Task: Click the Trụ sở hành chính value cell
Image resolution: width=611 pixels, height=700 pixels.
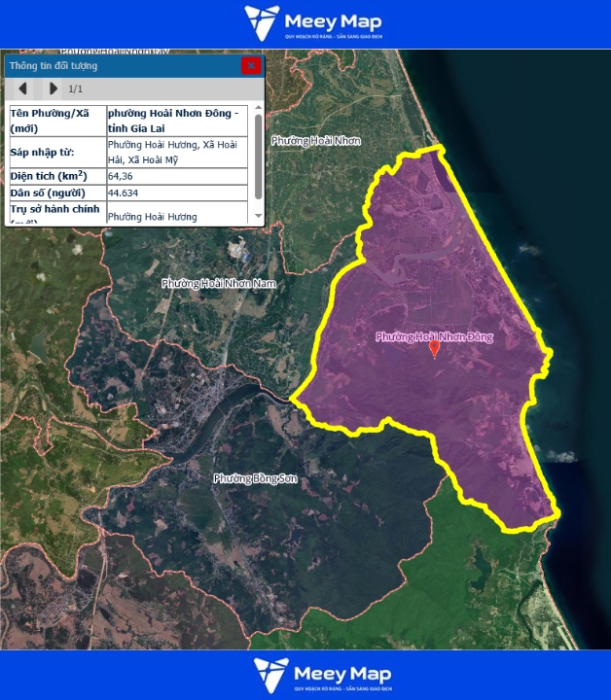Action: (x=177, y=216)
